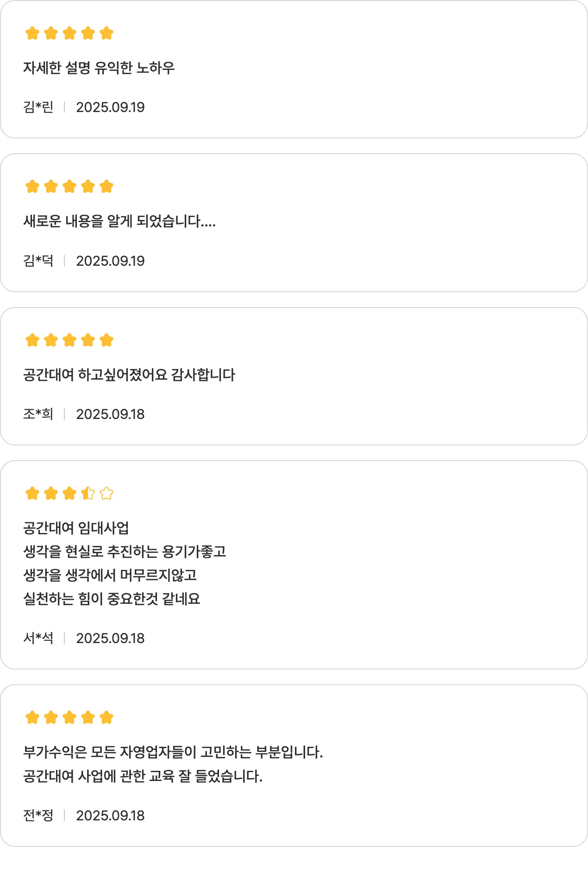
Task: Click the line '실천하는 힘이 중요한것 같네요'
Action: click(x=112, y=599)
